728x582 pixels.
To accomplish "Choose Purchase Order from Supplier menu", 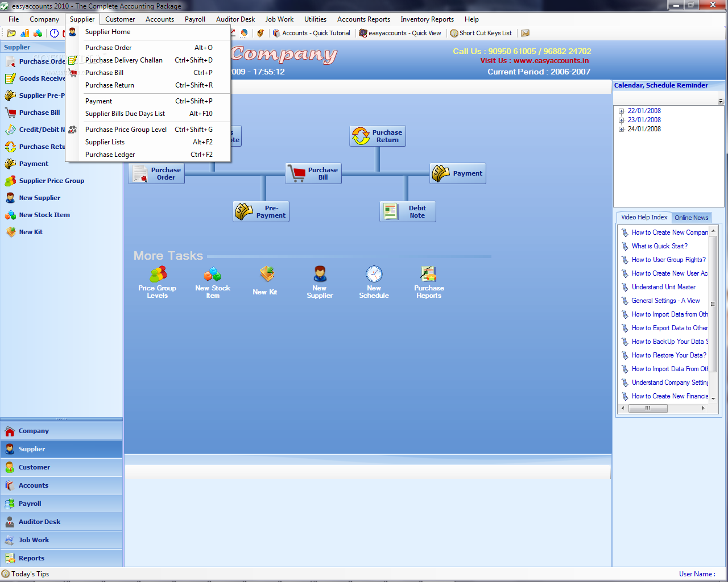I will 148,48.
